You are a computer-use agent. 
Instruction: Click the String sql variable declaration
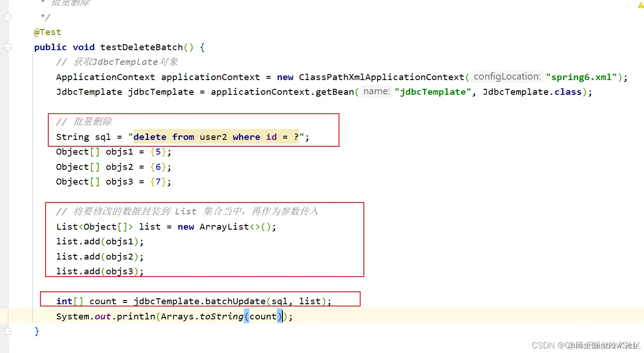84,137
